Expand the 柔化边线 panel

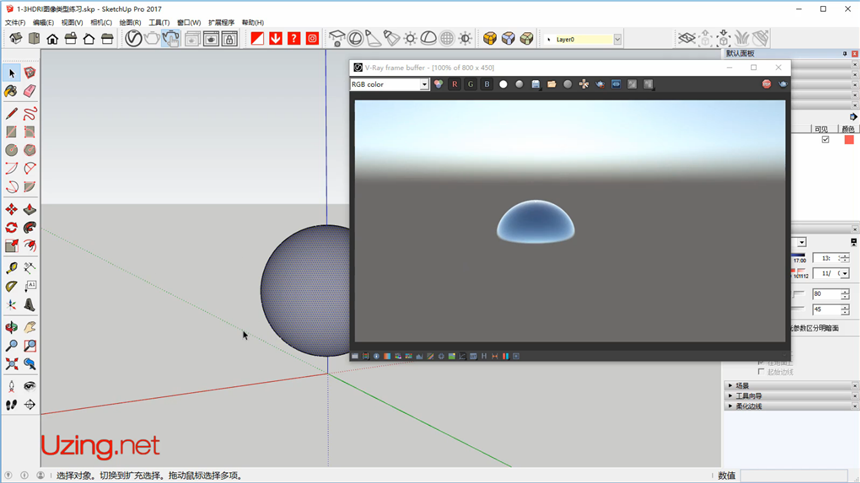(749, 406)
